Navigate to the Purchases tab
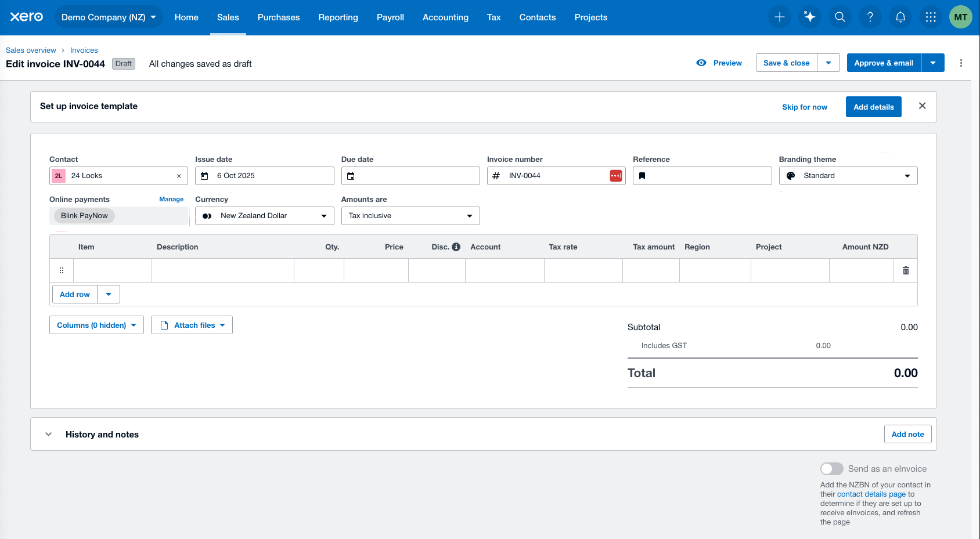980x539 pixels. point(279,17)
